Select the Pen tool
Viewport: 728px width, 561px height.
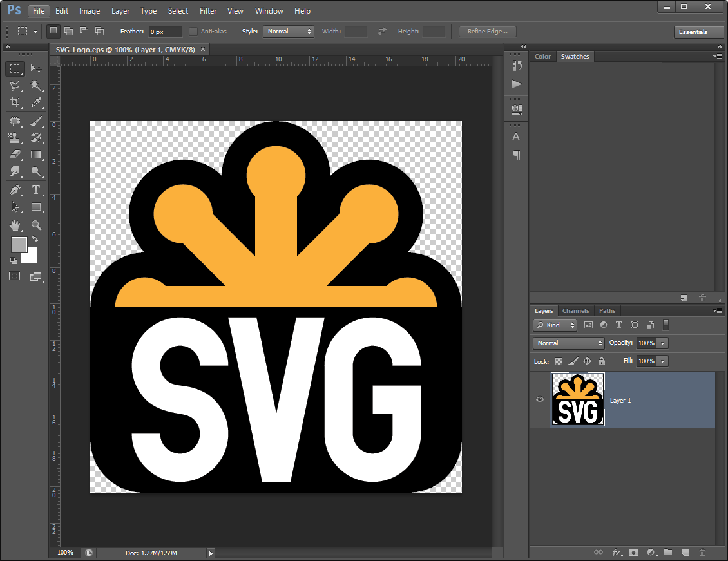pyautogui.click(x=15, y=190)
